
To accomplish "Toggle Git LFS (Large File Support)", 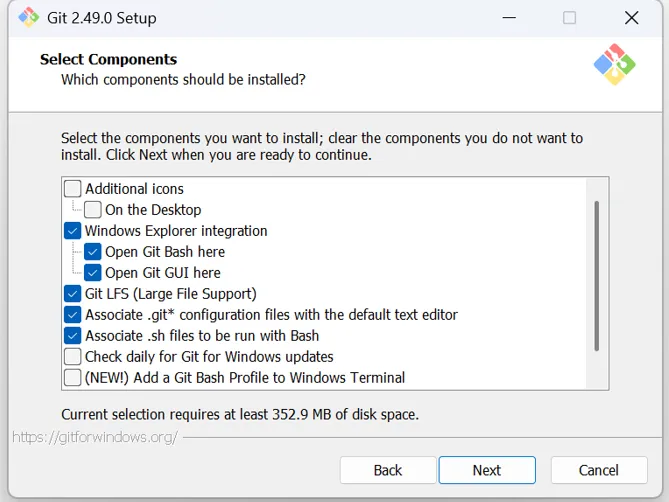I will [x=73, y=294].
